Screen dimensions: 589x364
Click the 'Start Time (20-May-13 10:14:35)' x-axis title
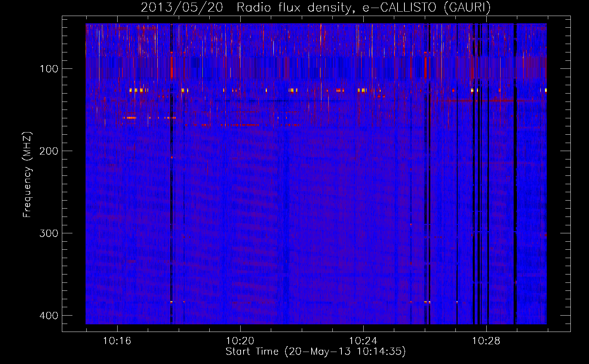pos(316,352)
